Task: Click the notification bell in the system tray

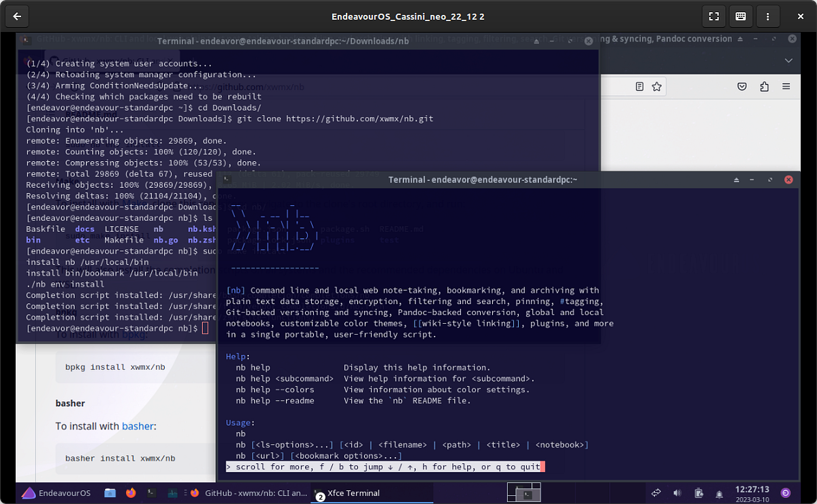Action: pyautogui.click(x=720, y=493)
